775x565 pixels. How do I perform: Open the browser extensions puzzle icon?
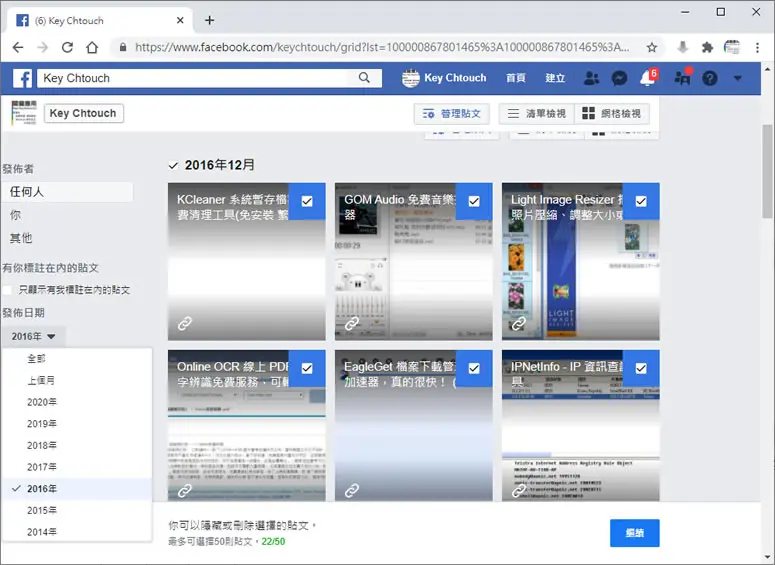[x=707, y=47]
